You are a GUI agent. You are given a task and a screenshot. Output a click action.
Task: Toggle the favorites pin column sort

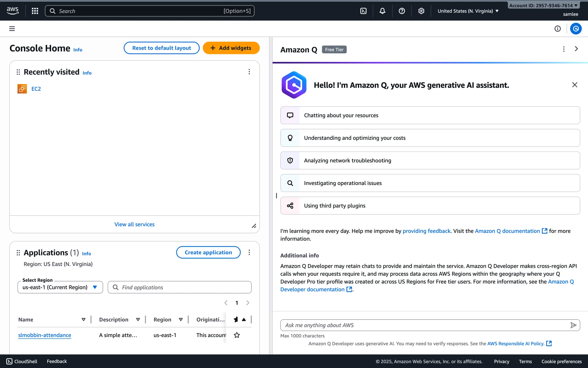click(240, 320)
